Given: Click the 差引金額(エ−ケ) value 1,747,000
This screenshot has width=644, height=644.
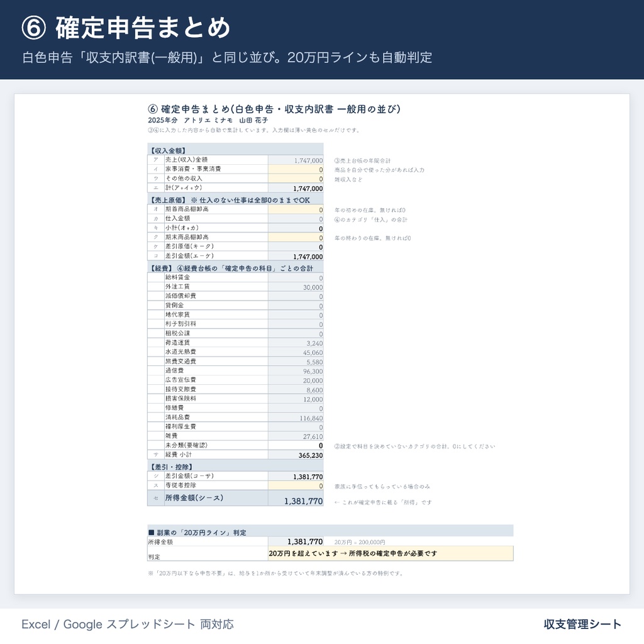Looking at the screenshot, I should [x=308, y=257].
